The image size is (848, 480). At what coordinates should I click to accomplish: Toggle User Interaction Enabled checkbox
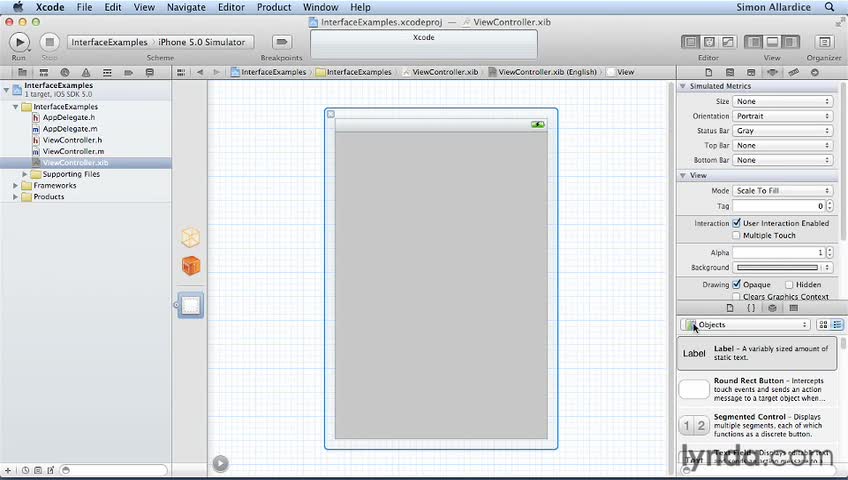click(x=737, y=223)
